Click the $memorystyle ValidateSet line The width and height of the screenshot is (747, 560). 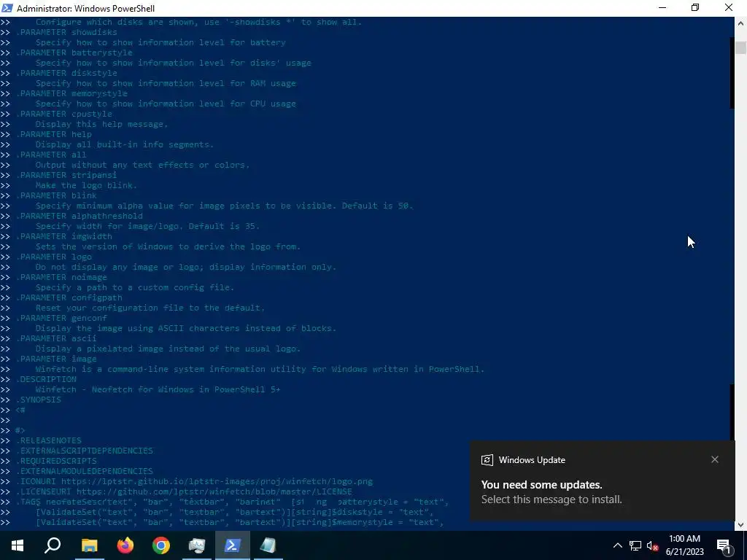coord(239,523)
